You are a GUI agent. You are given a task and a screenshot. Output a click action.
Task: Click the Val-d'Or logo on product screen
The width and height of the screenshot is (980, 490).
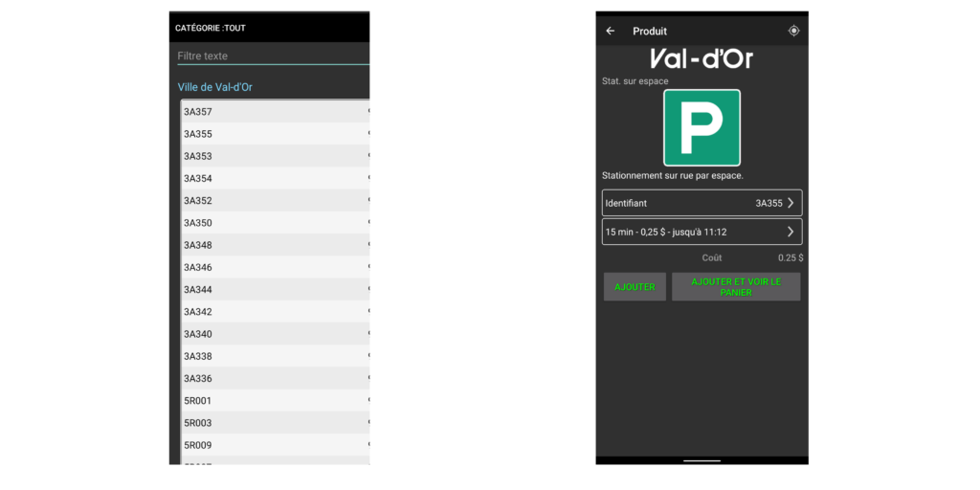(702, 58)
